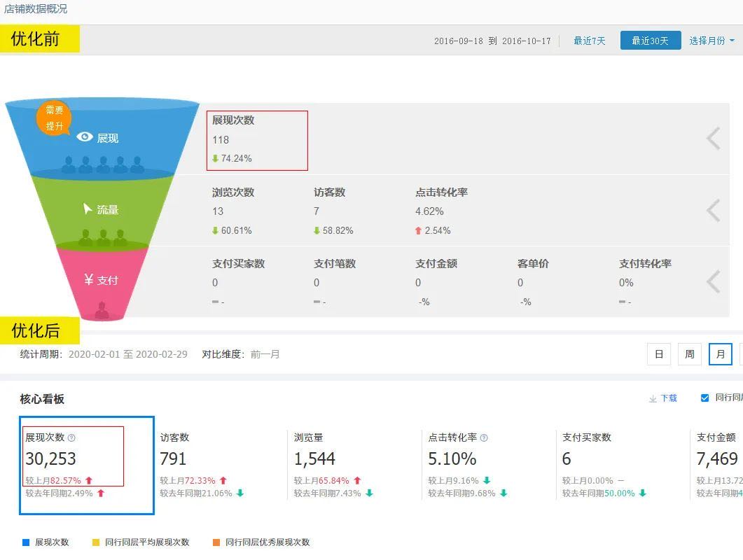This screenshot has width=743, height=560.
Task: Click the green down arrow after 9.16%
Action: click(487, 480)
